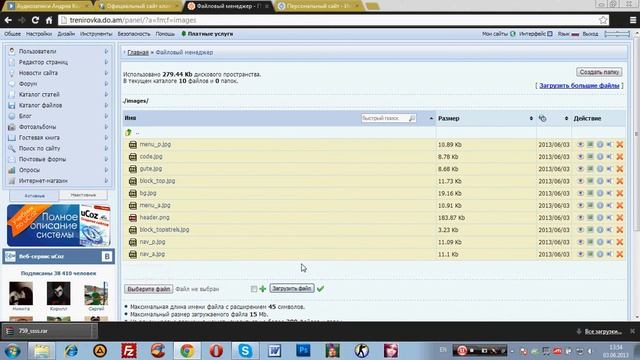
Task: Click the Выберите файл button
Action: point(149,289)
